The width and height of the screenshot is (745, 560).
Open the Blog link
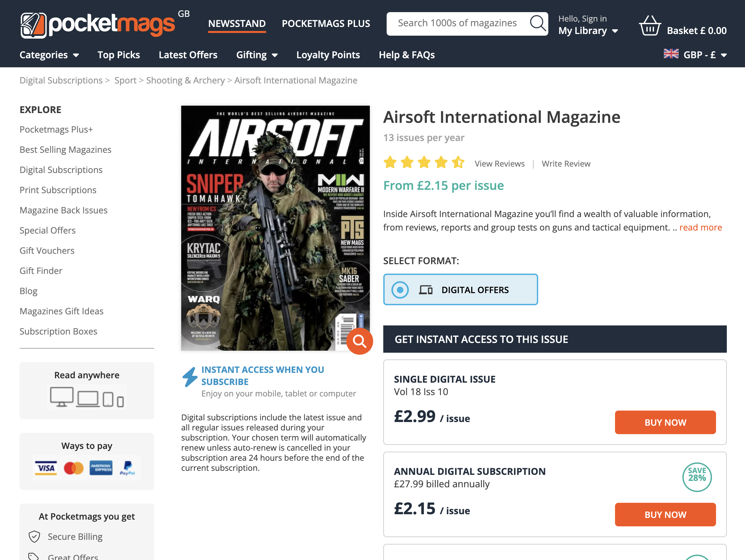[28, 291]
